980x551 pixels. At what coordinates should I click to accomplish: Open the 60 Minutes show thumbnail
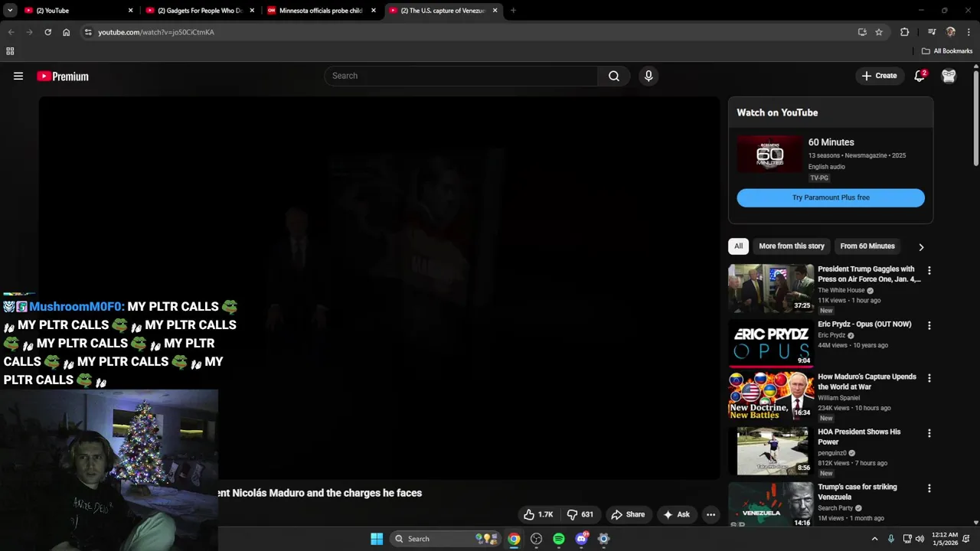(769, 154)
